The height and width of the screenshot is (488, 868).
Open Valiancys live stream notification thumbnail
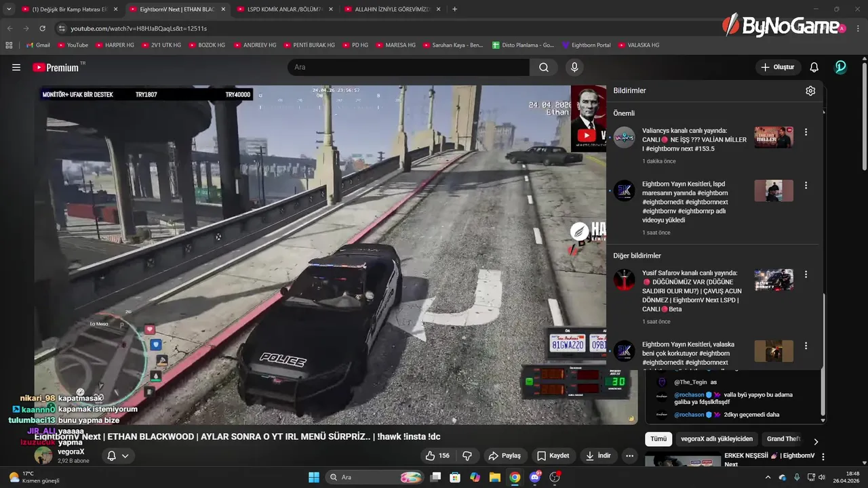click(x=774, y=137)
